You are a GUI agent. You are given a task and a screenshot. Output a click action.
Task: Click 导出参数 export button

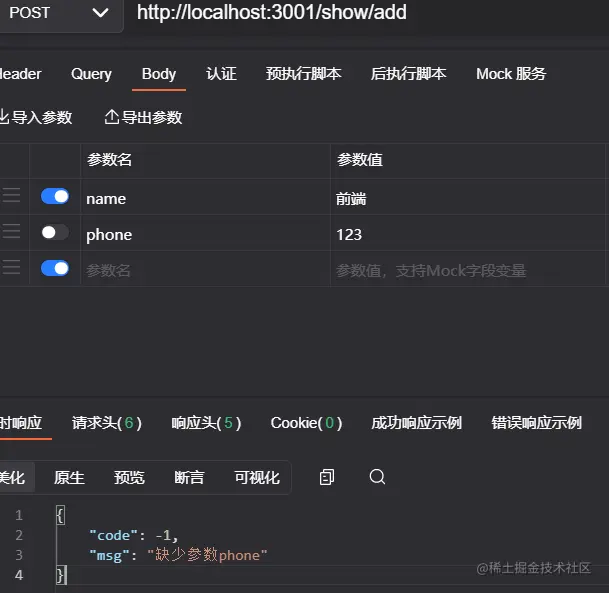143,117
